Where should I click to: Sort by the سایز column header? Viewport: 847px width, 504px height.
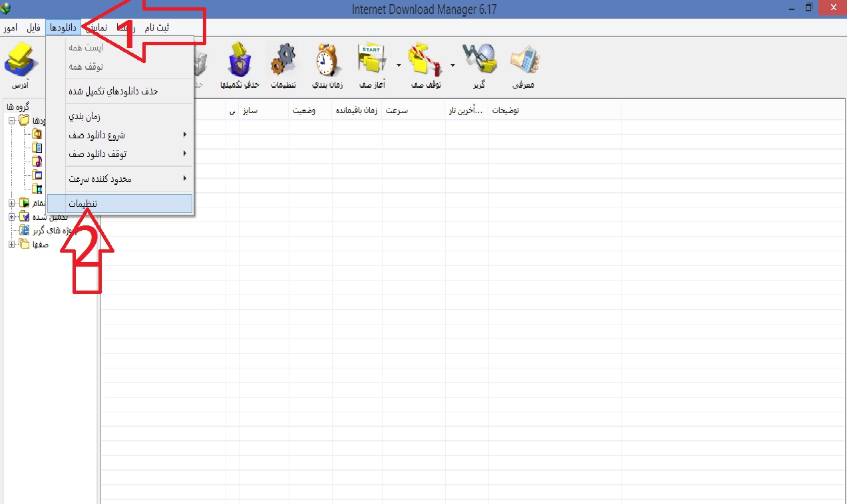(263, 110)
